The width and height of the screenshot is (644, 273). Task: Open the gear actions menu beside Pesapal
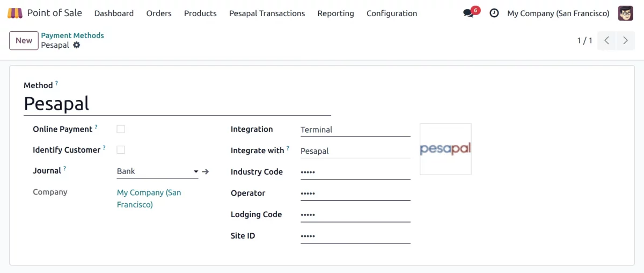(x=77, y=45)
